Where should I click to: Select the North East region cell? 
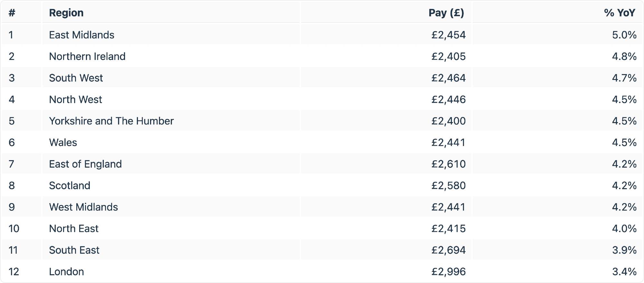[x=74, y=229]
